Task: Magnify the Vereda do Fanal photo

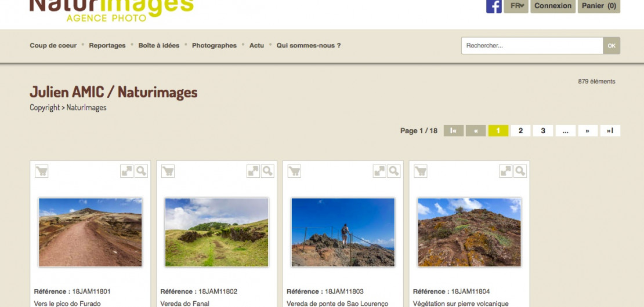Action: (267, 171)
